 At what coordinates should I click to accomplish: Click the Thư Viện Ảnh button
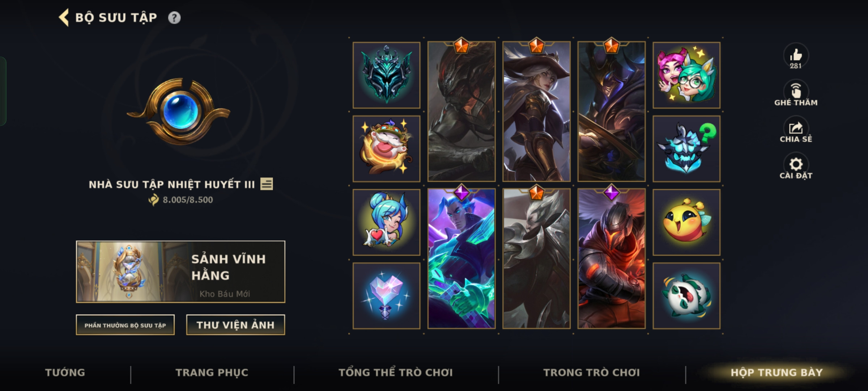tap(235, 325)
